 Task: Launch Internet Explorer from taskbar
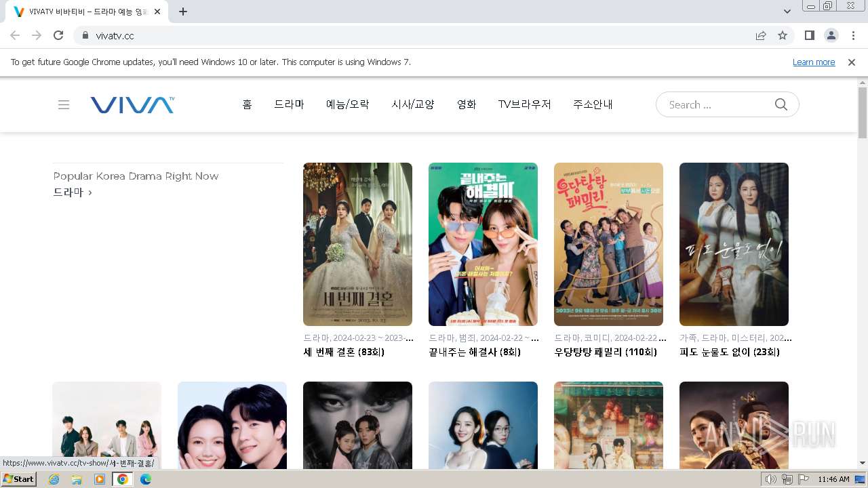[54, 479]
